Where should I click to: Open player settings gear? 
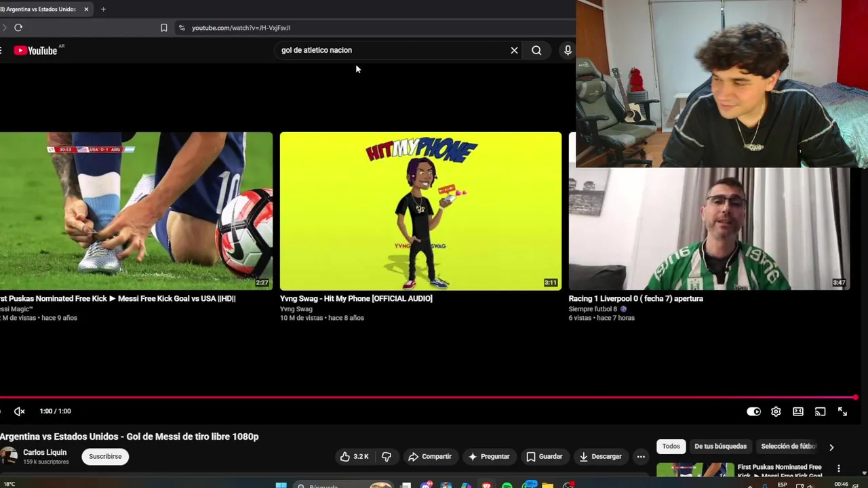(x=776, y=411)
